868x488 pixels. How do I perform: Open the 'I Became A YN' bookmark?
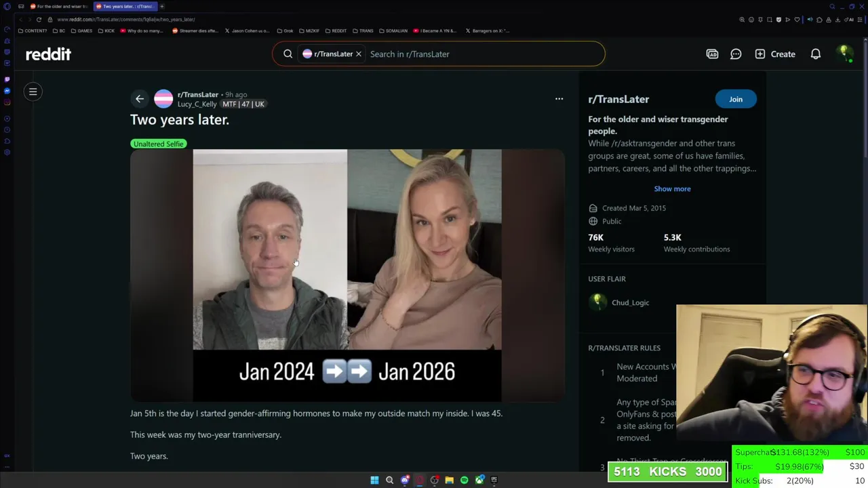(435, 30)
